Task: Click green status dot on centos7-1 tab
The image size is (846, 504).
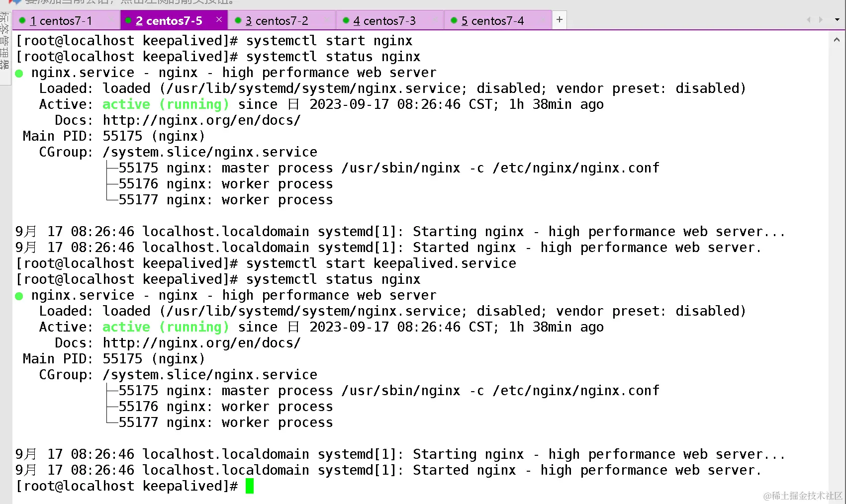Action: pyautogui.click(x=22, y=21)
